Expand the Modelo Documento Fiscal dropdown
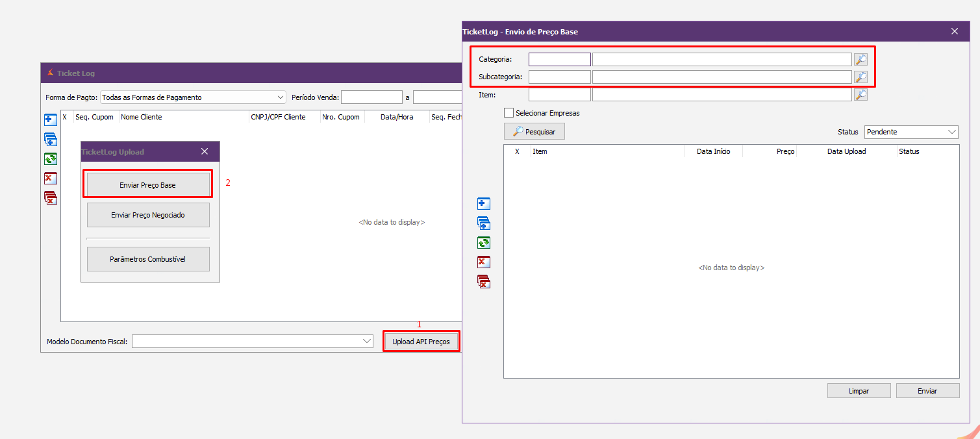The image size is (980, 439). (x=253, y=342)
